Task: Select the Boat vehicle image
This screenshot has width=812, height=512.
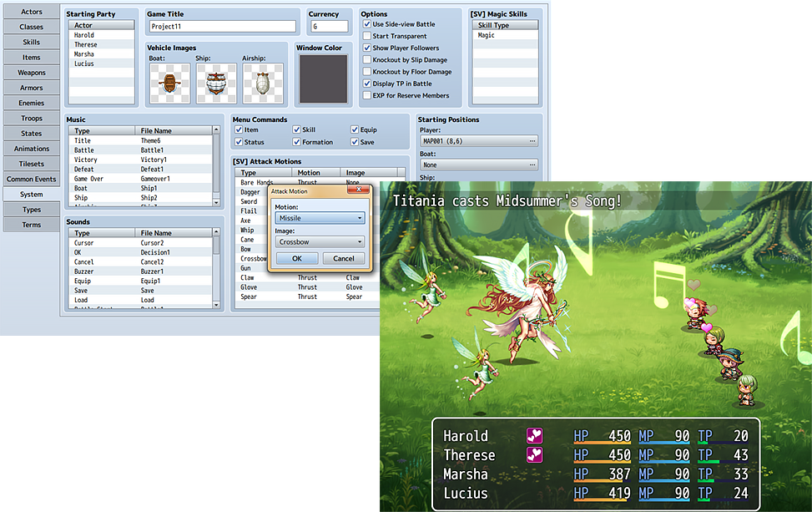Action: (x=169, y=82)
